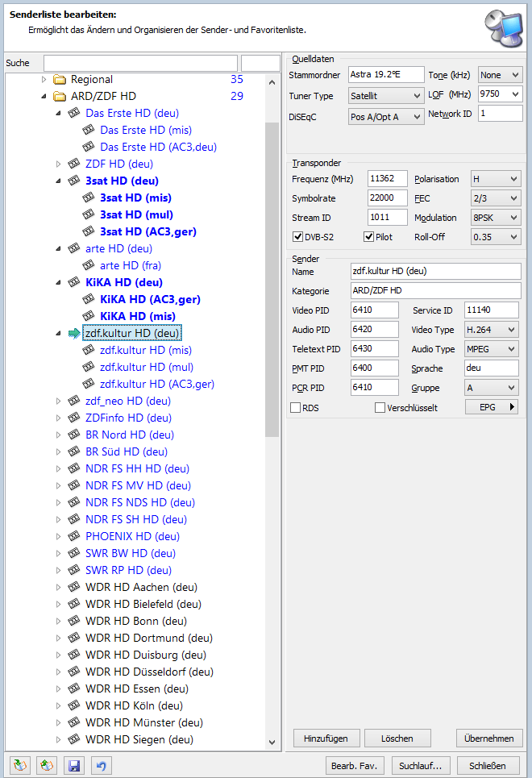This screenshot has height=778, width=532.
Task: Click the Regional folder icon
Action: click(60, 79)
